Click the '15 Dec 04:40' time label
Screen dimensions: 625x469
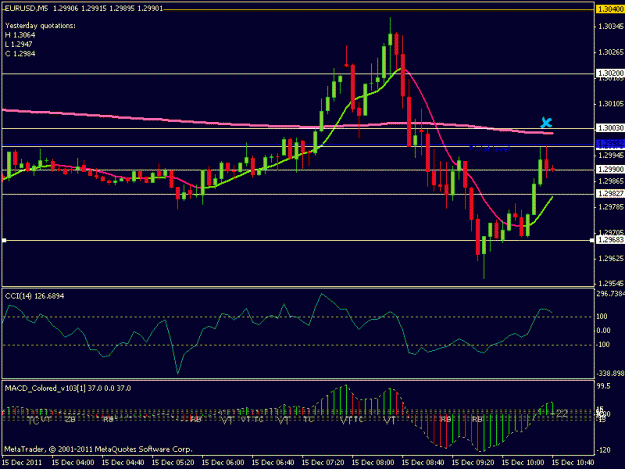point(123,463)
